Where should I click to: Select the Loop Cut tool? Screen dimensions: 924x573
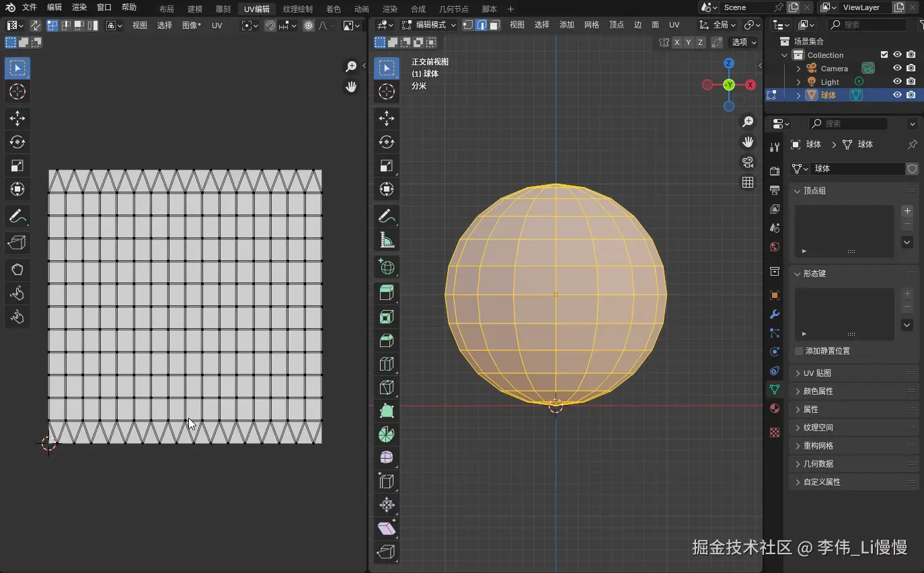(387, 364)
